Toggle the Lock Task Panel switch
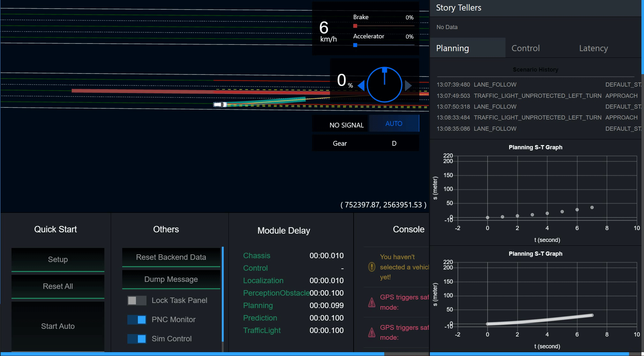 coord(137,300)
